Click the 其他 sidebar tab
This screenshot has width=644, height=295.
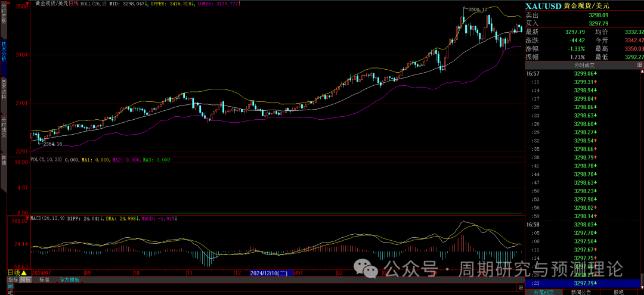pos(4,159)
